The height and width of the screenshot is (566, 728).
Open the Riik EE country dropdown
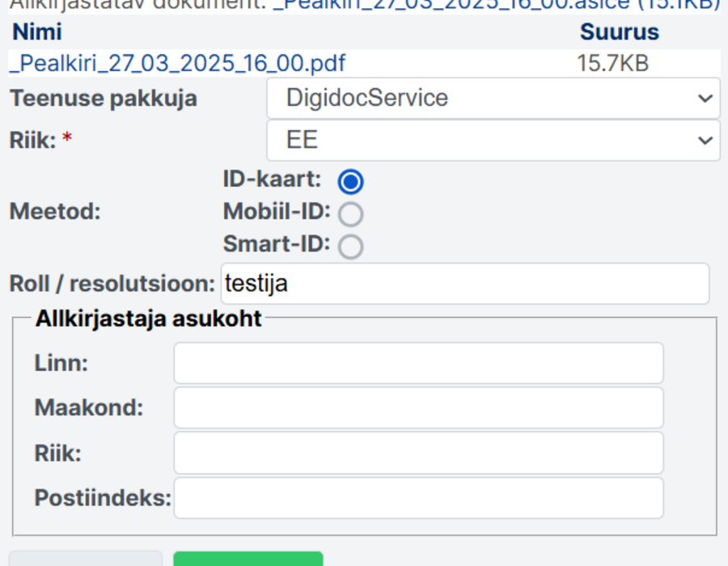point(493,140)
